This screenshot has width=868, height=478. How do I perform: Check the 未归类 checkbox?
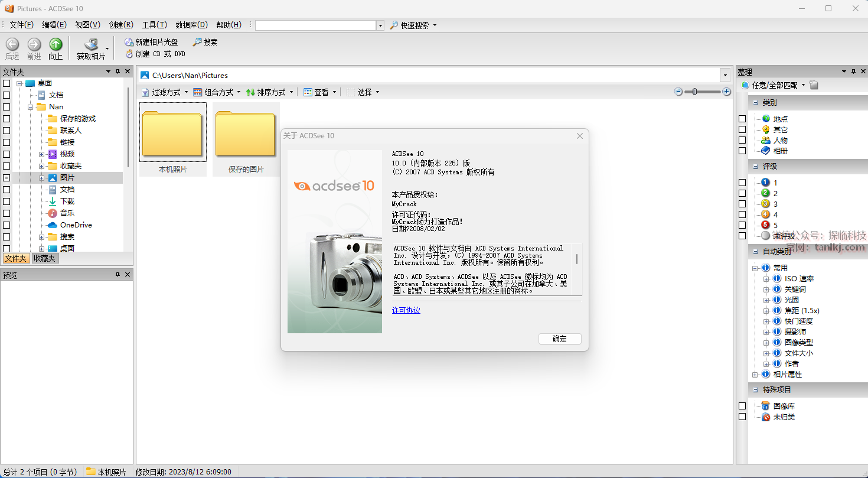pos(742,417)
